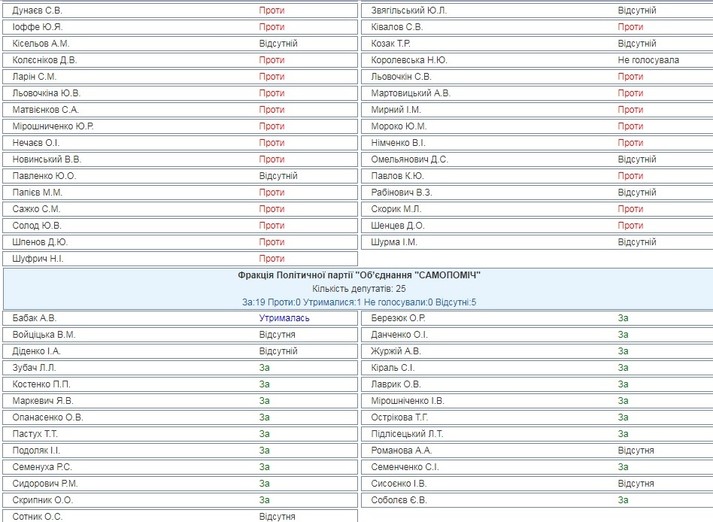The height and width of the screenshot is (522, 713).
Task: Click deputy name Семенченко С.І.
Action: coord(405,466)
